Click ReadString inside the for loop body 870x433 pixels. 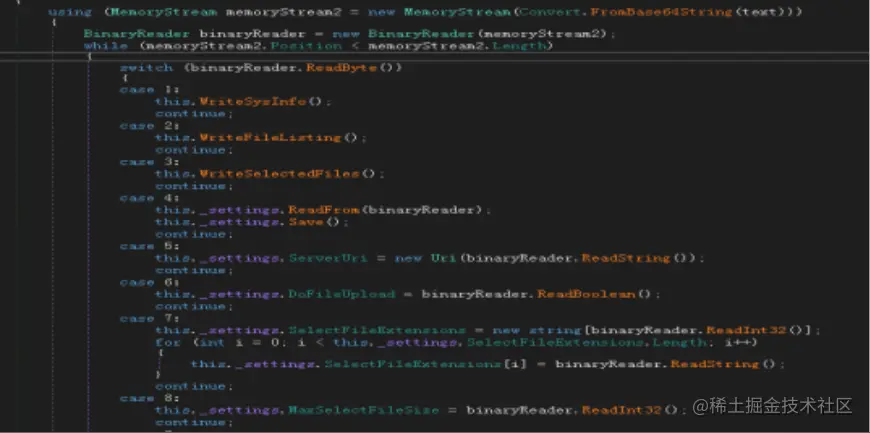715,364
